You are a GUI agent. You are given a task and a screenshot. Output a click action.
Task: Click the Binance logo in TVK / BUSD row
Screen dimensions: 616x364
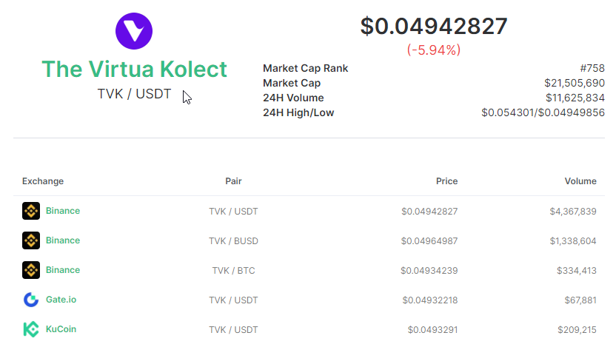click(x=31, y=240)
